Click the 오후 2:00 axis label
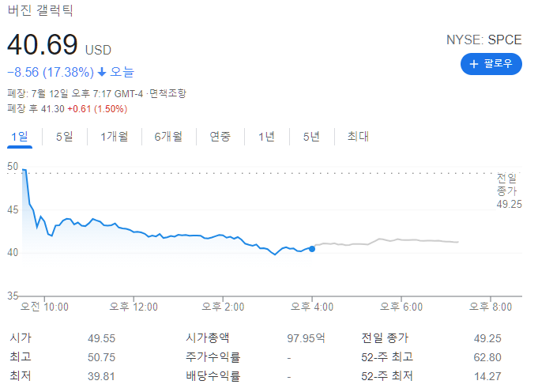The height and width of the screenshot is (392, 538). pyautogui.click(x=223, y=307)
